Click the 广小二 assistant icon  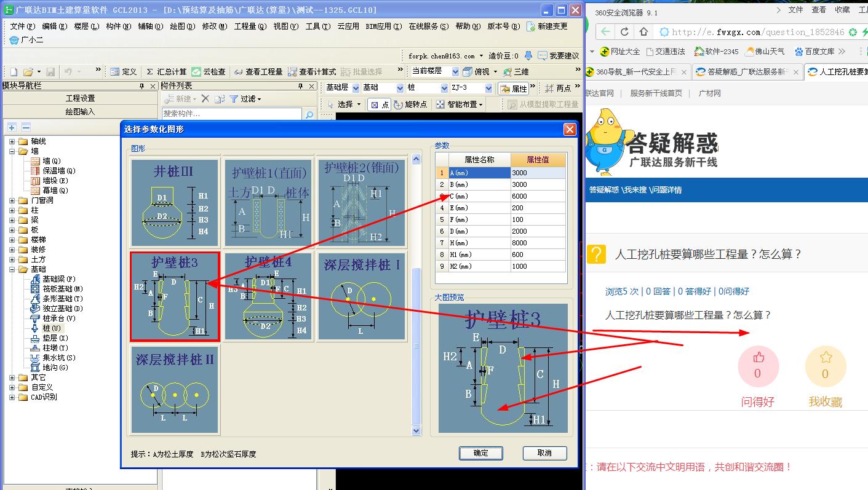[x=26, y=40]
